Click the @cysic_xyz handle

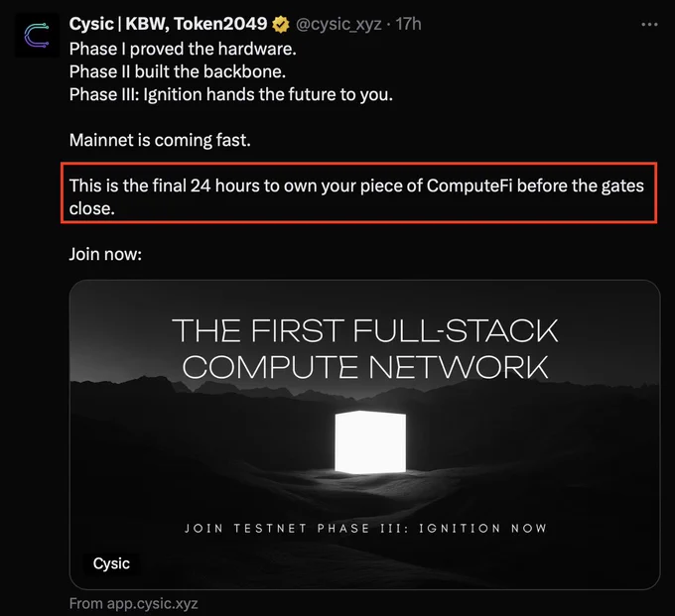point(338,24)
